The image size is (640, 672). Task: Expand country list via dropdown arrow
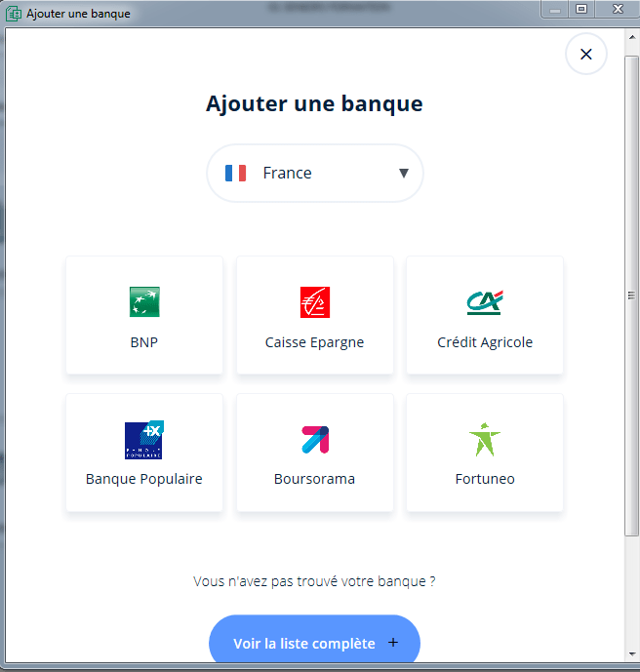pos(403,174)
